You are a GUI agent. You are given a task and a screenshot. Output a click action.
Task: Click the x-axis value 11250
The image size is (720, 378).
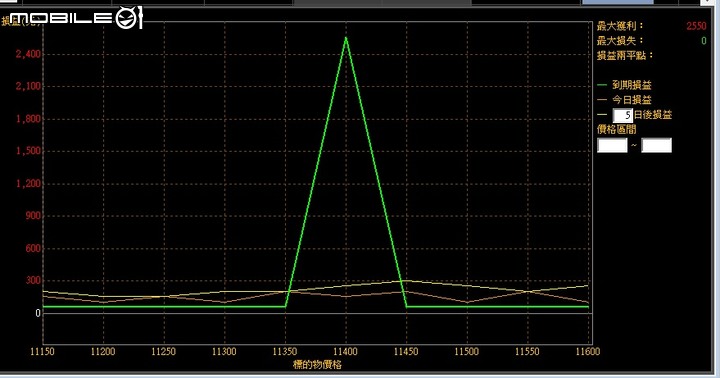163,351
